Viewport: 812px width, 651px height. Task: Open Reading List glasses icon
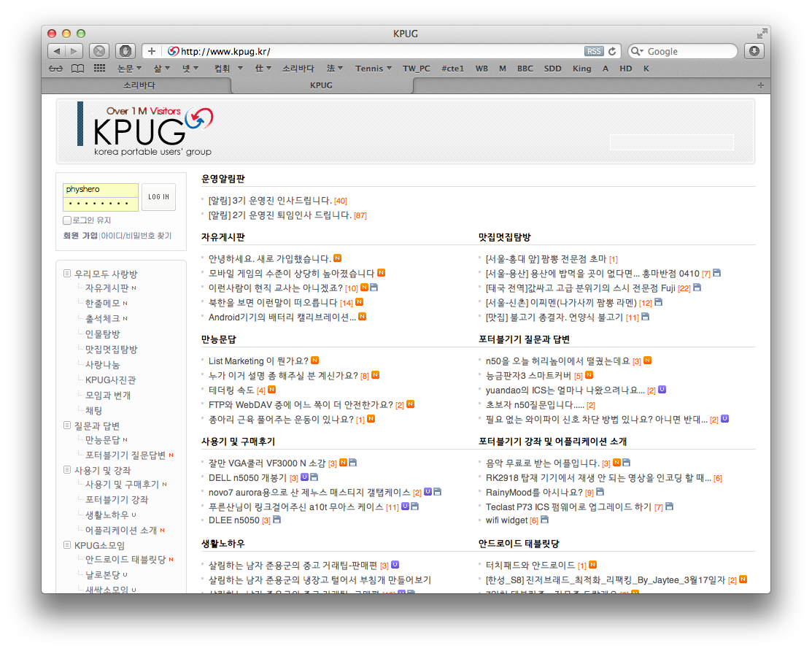[x=55, y=69]
